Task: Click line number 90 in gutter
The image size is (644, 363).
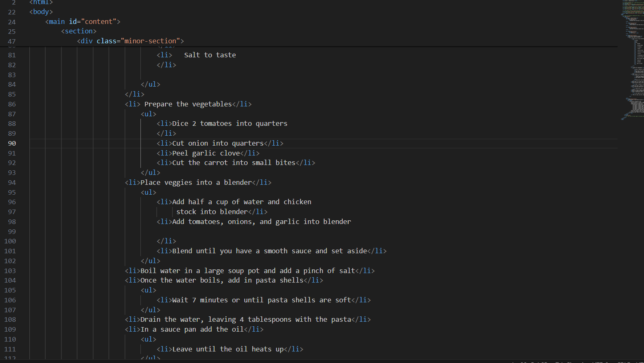Action: click(x=12, y=143)
